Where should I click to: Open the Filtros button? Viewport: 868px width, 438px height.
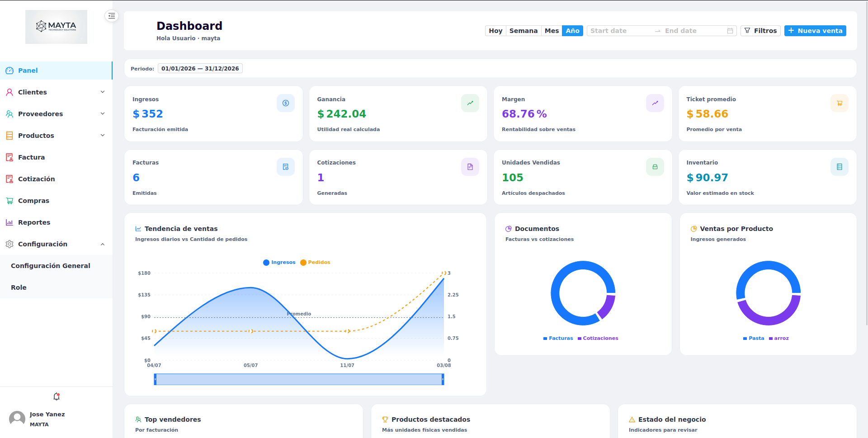pyautogui.click(x=760, y=31)
